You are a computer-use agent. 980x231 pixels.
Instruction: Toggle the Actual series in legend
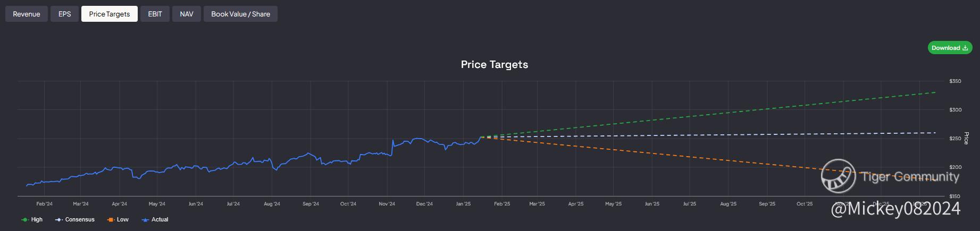tap(160, 219)
